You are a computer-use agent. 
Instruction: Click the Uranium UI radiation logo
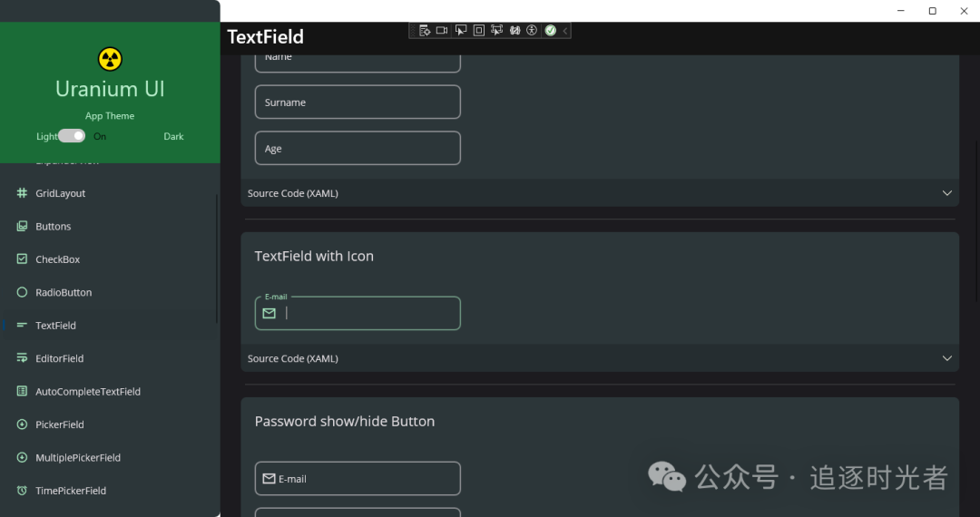110,59
